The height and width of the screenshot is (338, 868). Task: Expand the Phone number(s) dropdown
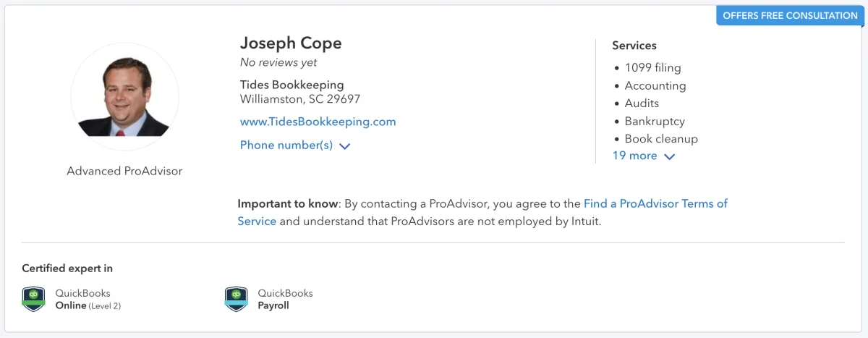pyautogui.click(x=286, y=145)
